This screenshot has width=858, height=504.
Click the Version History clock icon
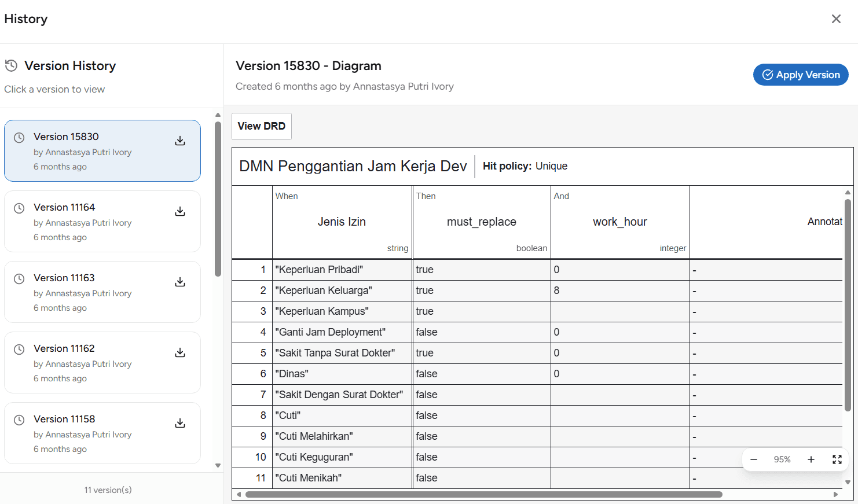(x=11, y=66)
